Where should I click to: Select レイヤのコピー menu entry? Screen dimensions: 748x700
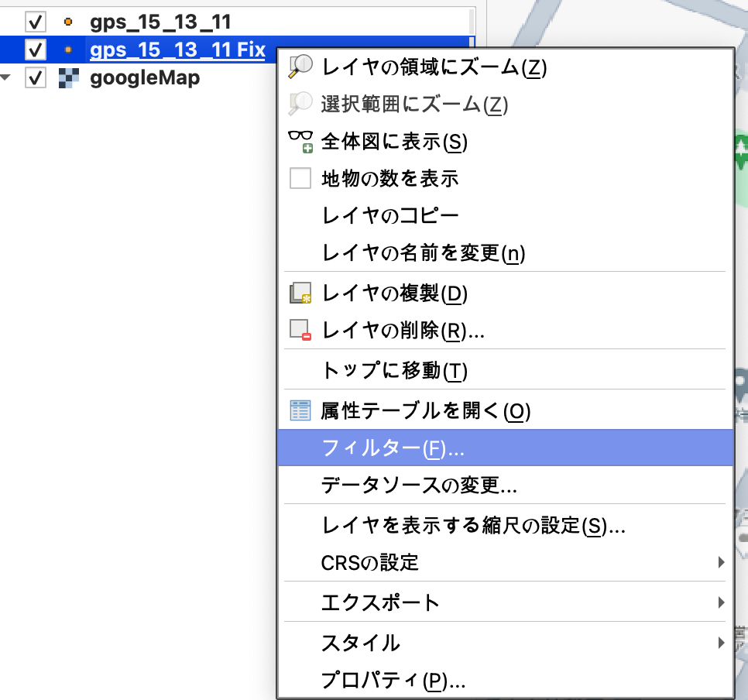506,216
